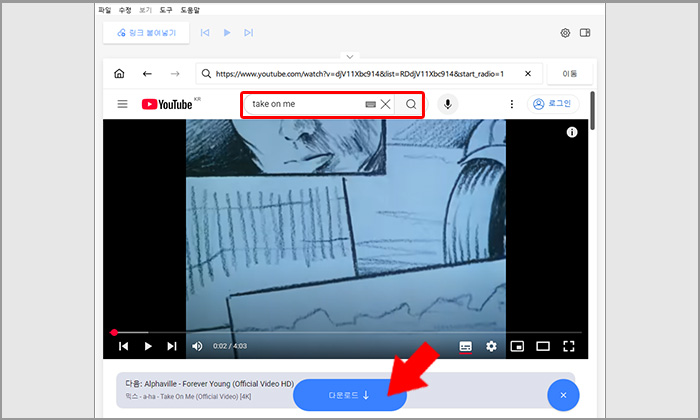
Task: Click the a-ha Take On Me mix subtitle
Action: (188, 396)
